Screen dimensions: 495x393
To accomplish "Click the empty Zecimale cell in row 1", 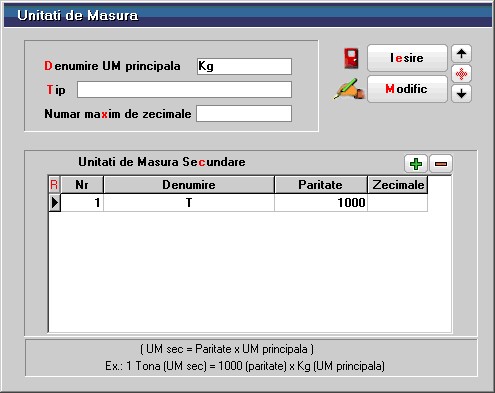I will 398,203.
